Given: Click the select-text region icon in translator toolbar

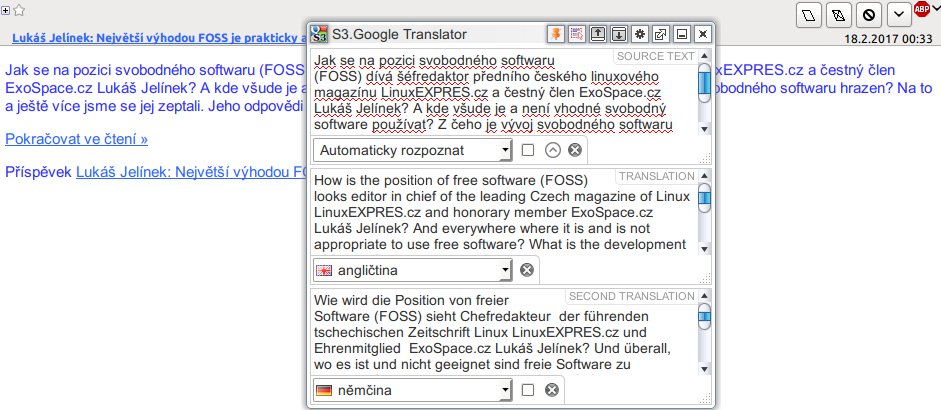Looking at the screenshot, I should (x=577, y=34).
